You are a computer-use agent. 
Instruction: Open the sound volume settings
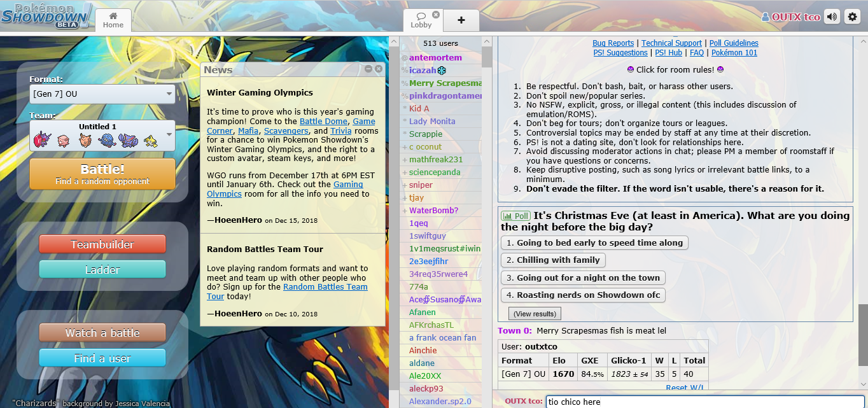tap(832, 17)
